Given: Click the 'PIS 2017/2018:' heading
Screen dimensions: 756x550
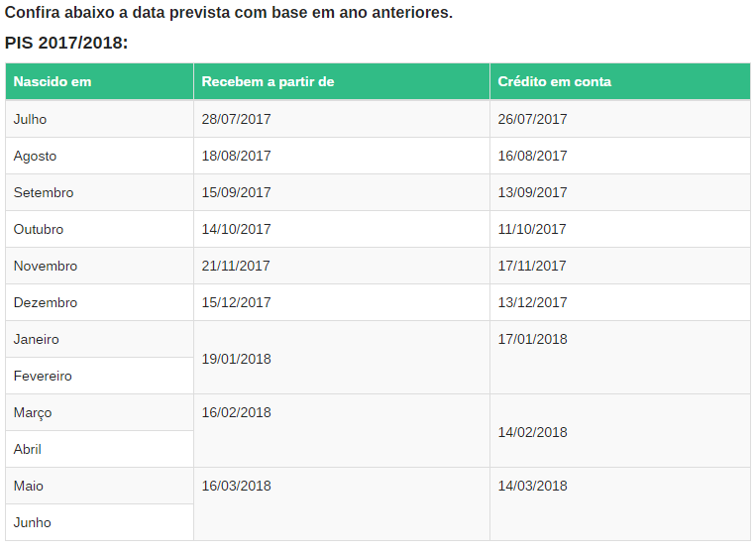Looking at the screenshot, I should (x=66, y=44).
